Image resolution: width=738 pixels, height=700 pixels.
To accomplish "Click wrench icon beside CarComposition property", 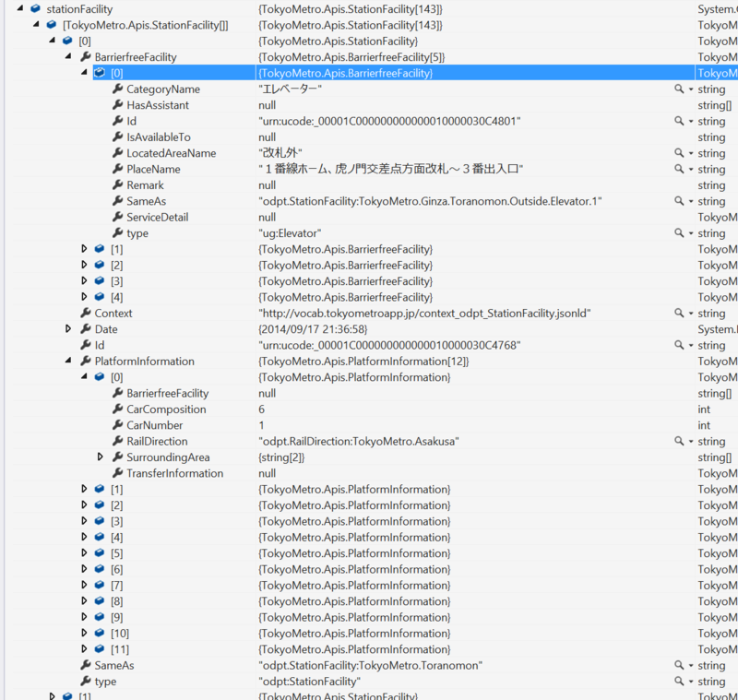I will tap(118, 409).
